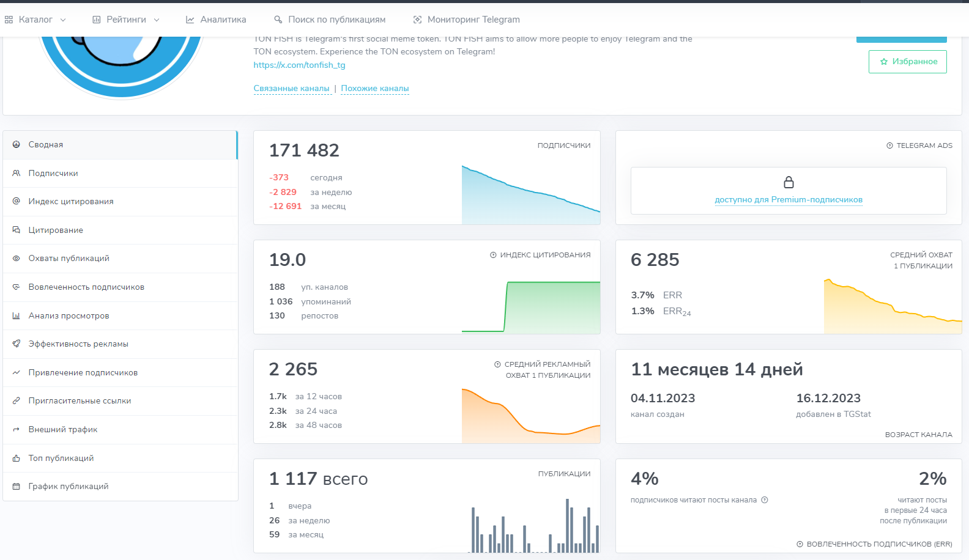Click the info icon beside Индекс цитирования
The width and height of the screenshot is (969, 560).
[493, 255]
